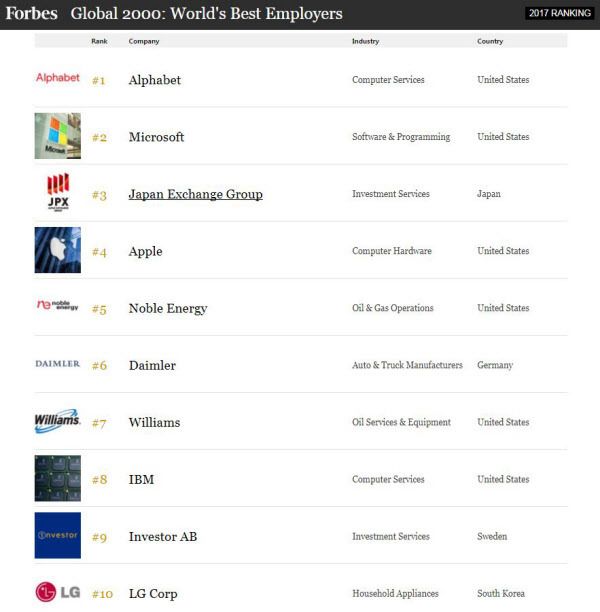Click rank #4 next to Apple
The height and width of the screenshot is (612, 600).
pyautogui.click(x=99, y=252)
